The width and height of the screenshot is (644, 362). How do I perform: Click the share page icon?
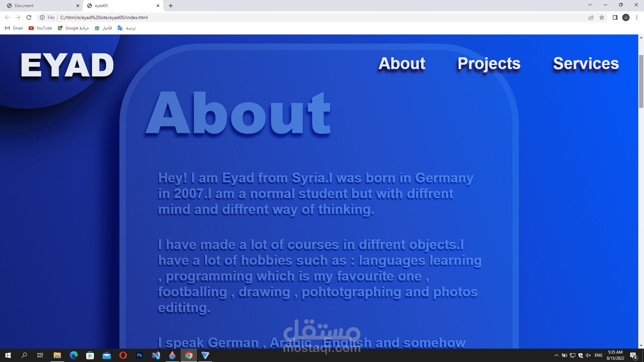(x=591, y=17)
